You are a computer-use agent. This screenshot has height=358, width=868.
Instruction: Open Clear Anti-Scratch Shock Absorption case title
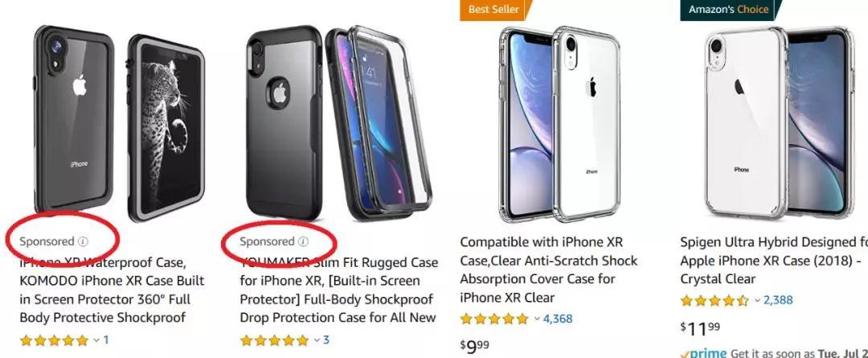549,270
